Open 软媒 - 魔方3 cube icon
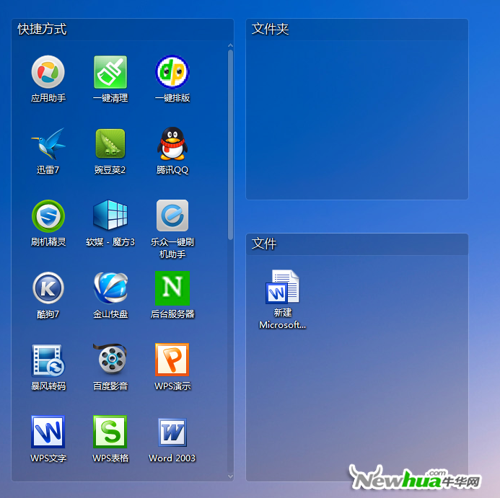Viewport: 500px width, 498px height. click(x=110, y=215)
